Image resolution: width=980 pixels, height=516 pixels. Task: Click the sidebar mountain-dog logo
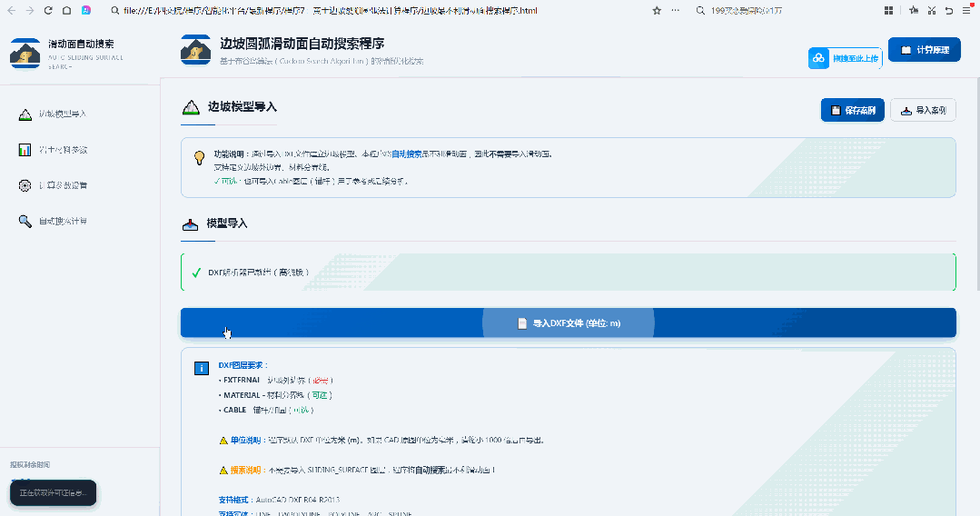25,54
